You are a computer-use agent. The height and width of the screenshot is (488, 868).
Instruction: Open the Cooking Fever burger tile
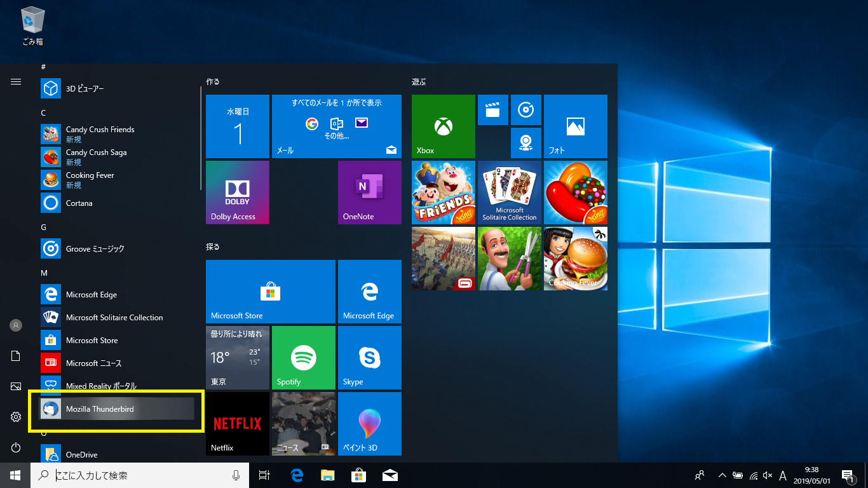[x=576, y=259]
